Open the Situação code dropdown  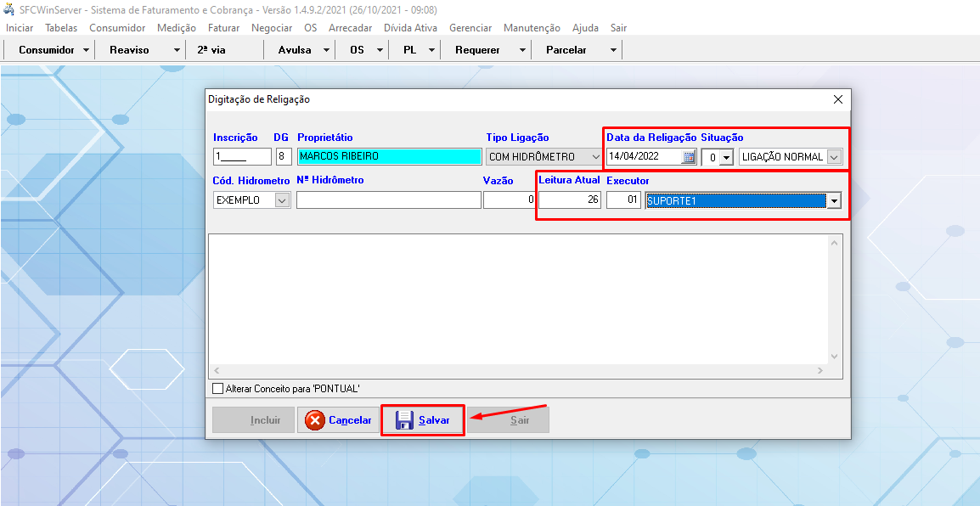pyautogui.click(x=725, y=157)
